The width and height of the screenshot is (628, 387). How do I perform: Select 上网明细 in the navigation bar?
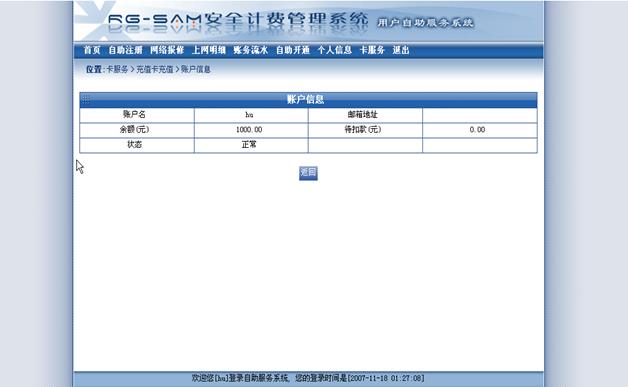(209, 50)
